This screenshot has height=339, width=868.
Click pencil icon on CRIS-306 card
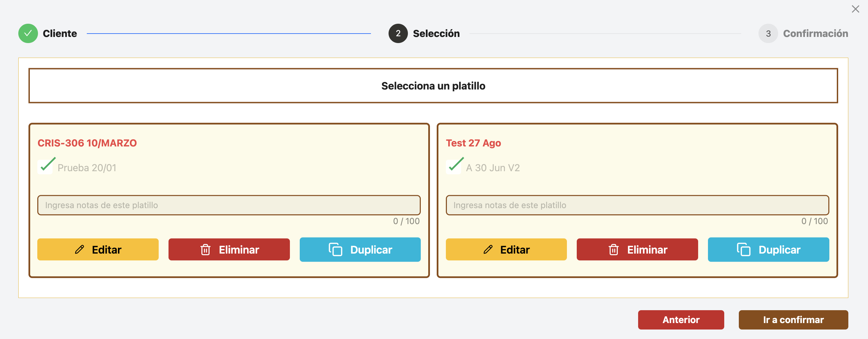click(x=80, y=250)
